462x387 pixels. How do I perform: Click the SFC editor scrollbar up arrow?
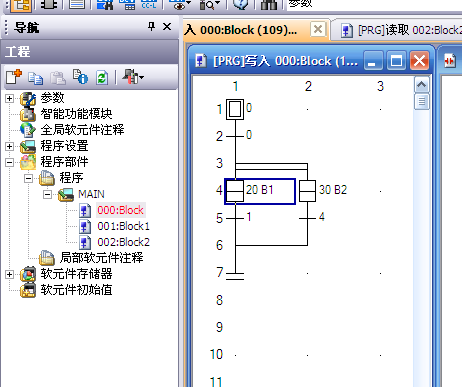click(x=421, y=85)
